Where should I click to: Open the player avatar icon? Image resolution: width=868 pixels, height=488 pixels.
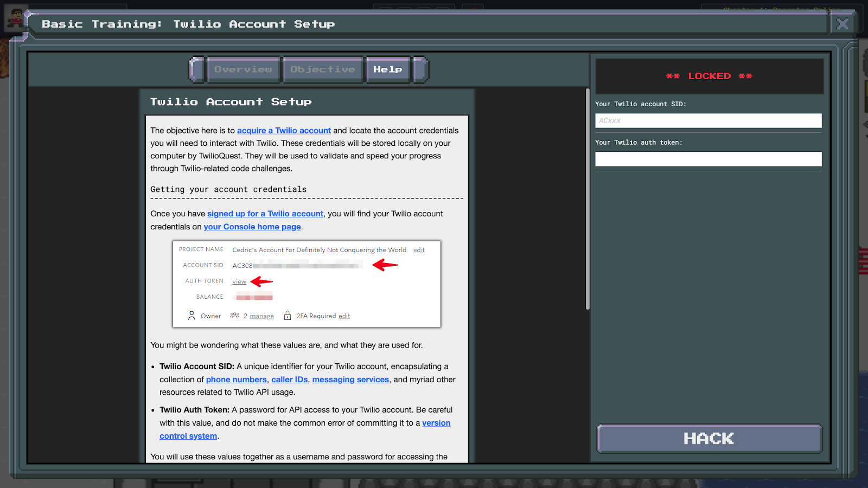(x=15, y=19)
